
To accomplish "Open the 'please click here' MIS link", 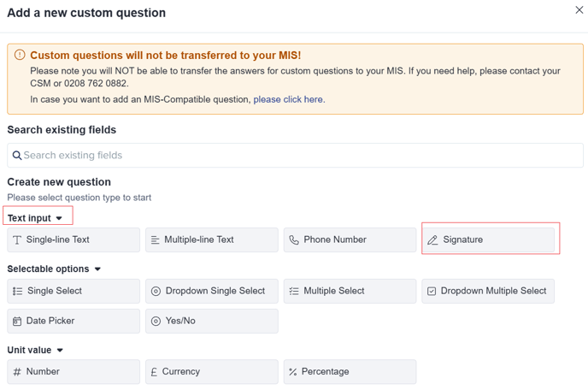I will [288, 99].
